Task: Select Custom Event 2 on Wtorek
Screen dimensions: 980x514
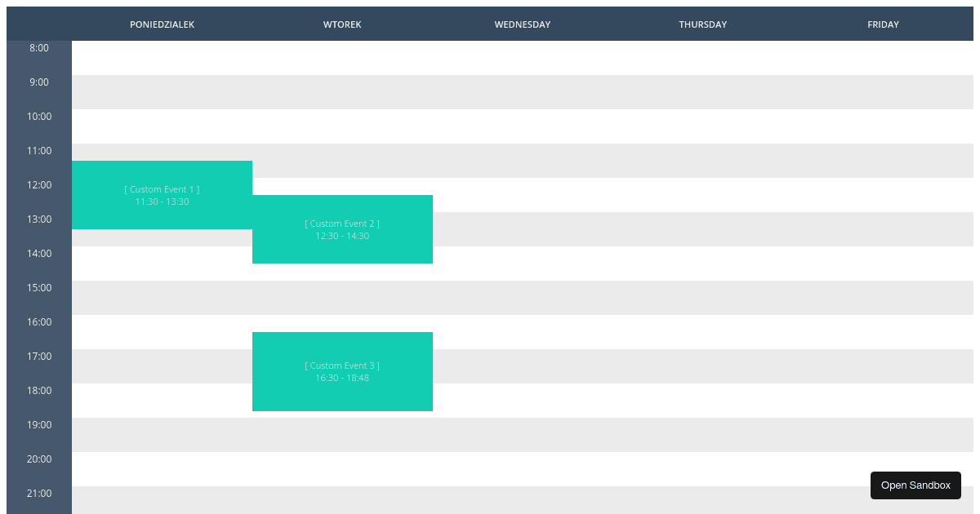Action: coord(342,229)
